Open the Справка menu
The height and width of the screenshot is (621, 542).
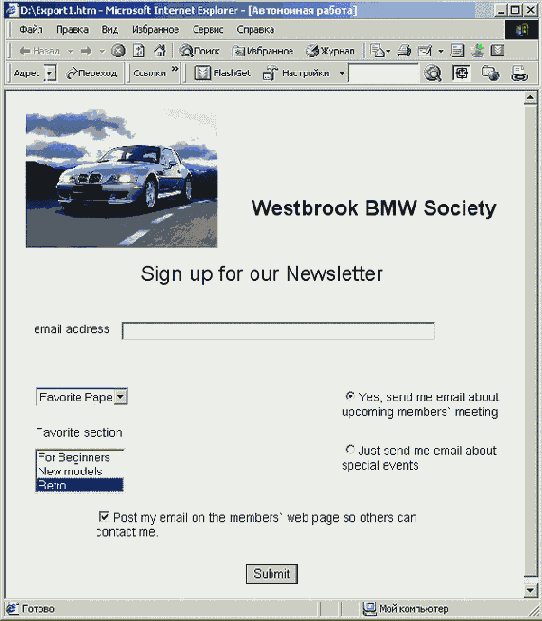(x=255, y=30)
